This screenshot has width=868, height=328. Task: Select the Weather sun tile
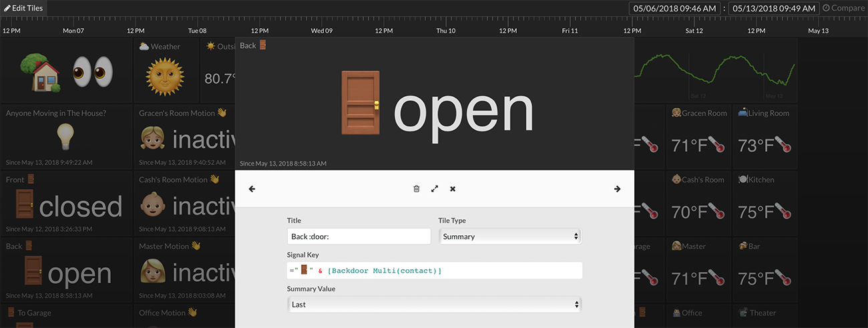(x=166, y=71)
